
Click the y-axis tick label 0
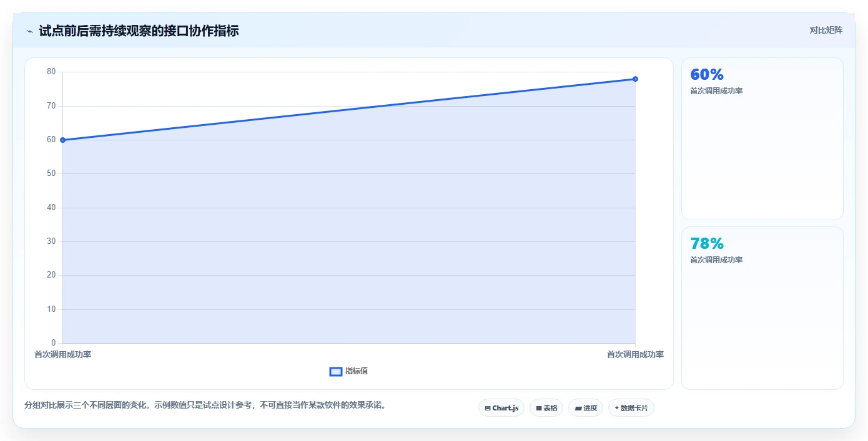(53, 342)
